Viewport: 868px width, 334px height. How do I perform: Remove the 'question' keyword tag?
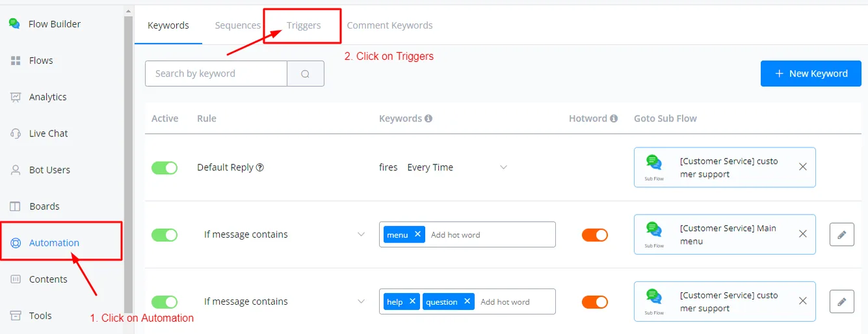tap(467, 302)
